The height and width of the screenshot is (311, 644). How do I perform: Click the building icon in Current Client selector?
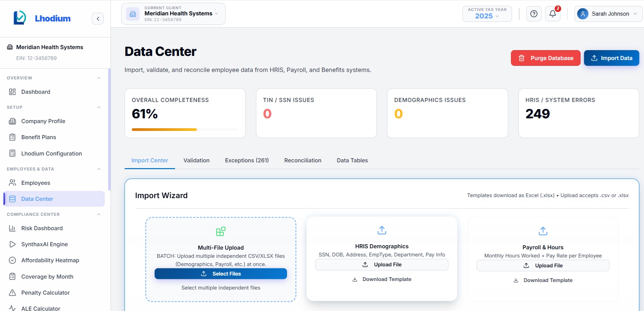tap(133, 14)
